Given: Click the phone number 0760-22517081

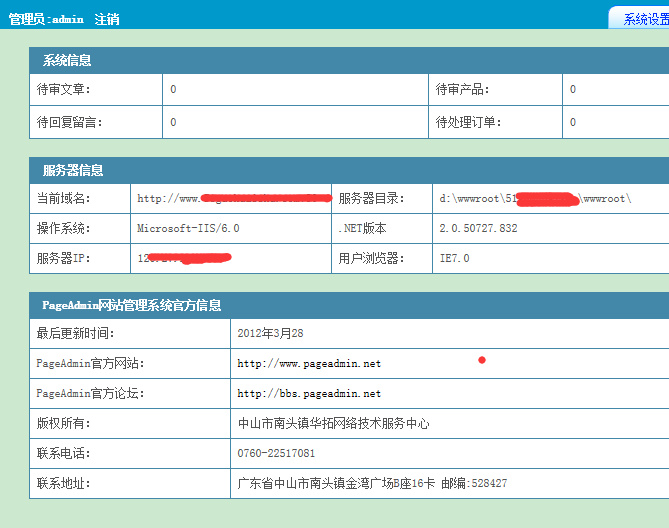Looking at the screenshot, I should point(276,454).
